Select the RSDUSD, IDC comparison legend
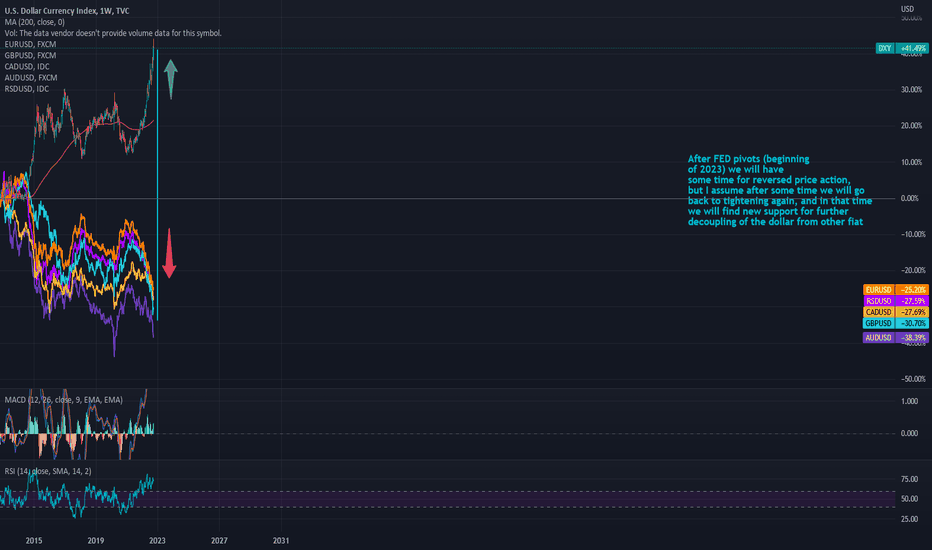Viewport: 932px width, 550px height. pos(27,89)
